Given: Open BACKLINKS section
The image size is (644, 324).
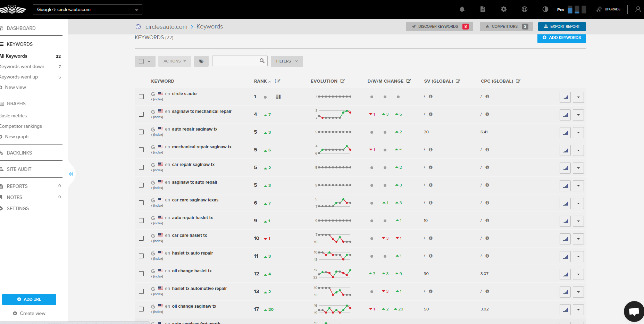Looking at the screenshot, I should 19,153.
